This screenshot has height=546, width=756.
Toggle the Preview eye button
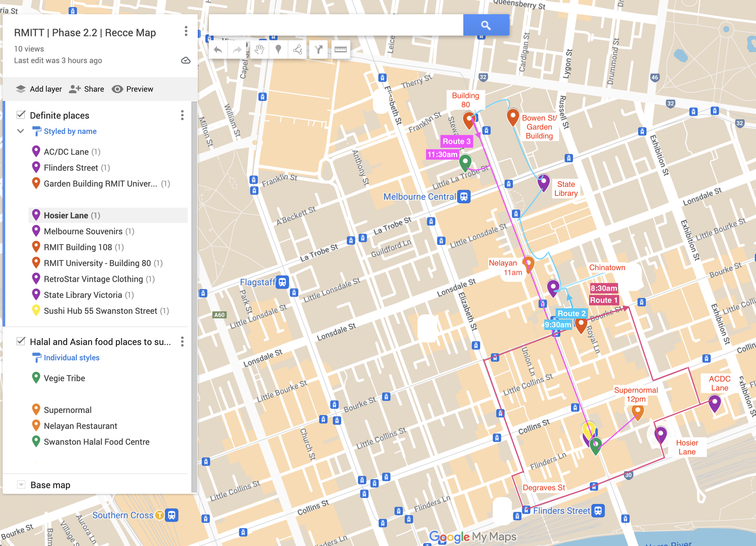click(132, 89)
